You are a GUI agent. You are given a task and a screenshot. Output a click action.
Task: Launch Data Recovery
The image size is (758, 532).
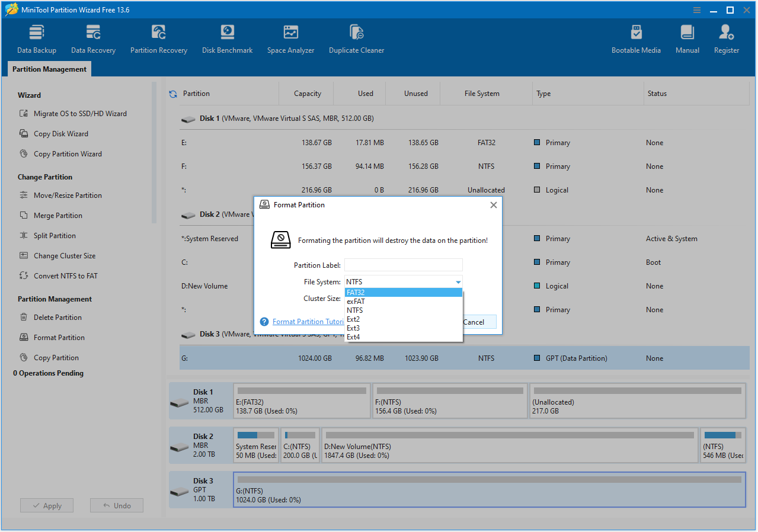pyautogui.click(x=92, y=37)
